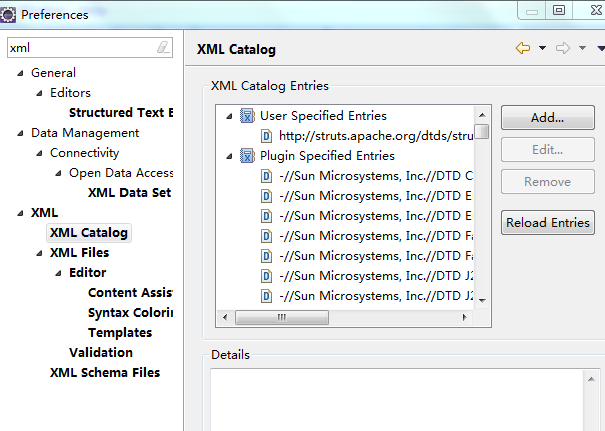Collapse the XML tree node

coord(20,213)
